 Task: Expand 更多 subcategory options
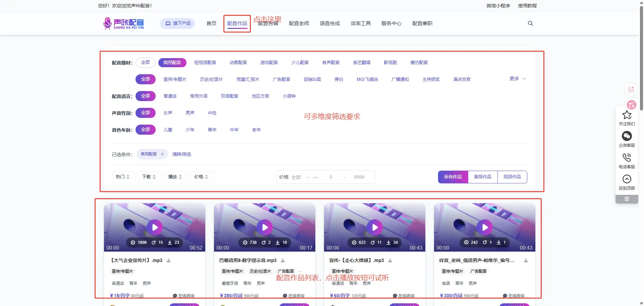click(518, 79)
